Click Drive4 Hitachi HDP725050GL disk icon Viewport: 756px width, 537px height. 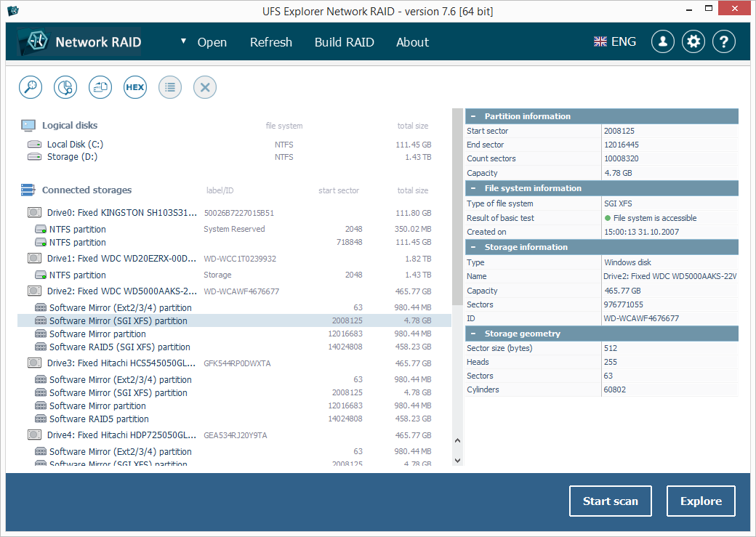[34, 435]
